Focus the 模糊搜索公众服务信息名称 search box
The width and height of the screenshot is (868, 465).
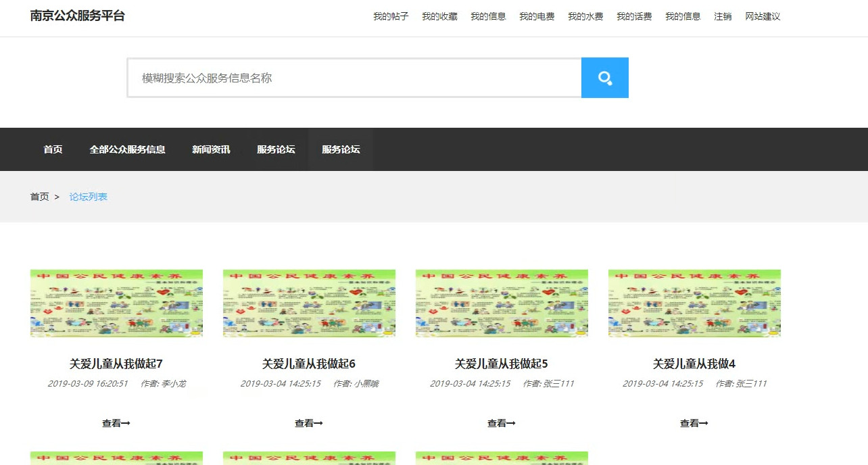(x=354, y=78)
